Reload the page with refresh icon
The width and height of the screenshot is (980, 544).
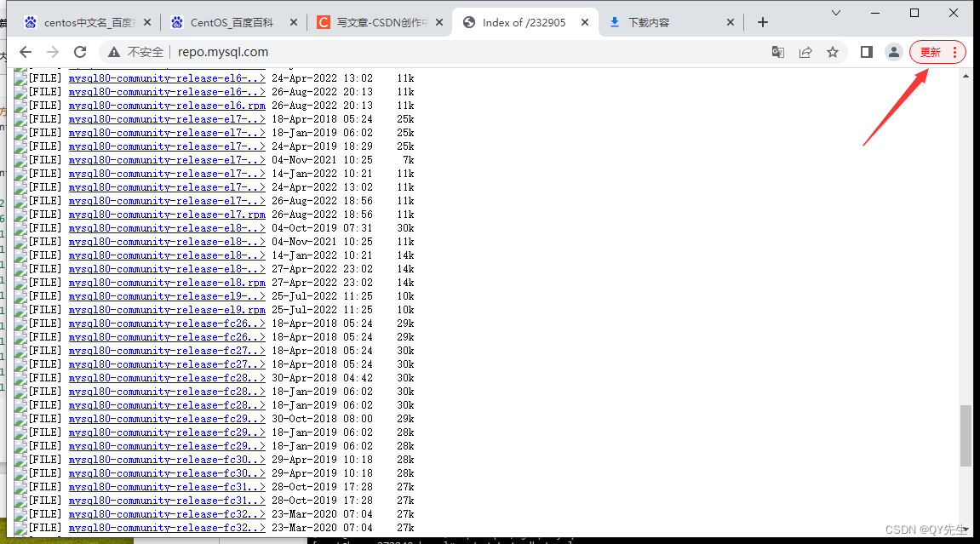[x=80, y=51]
